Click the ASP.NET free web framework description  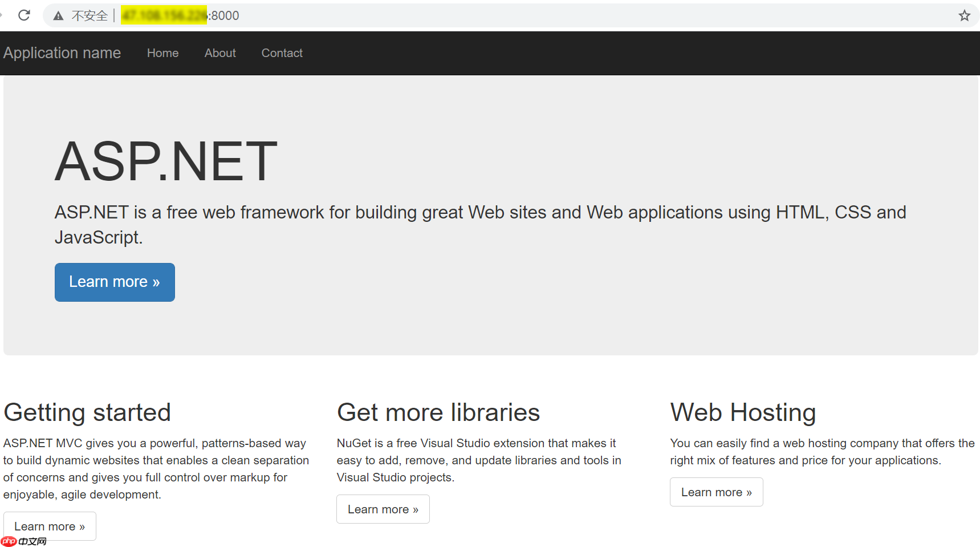(x=480, y=225)
